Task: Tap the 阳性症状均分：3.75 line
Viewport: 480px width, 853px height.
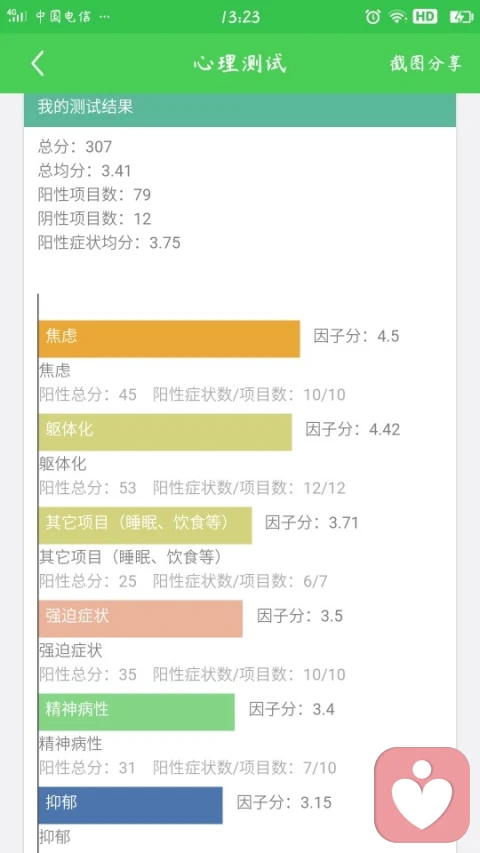Action: [109, 242]
